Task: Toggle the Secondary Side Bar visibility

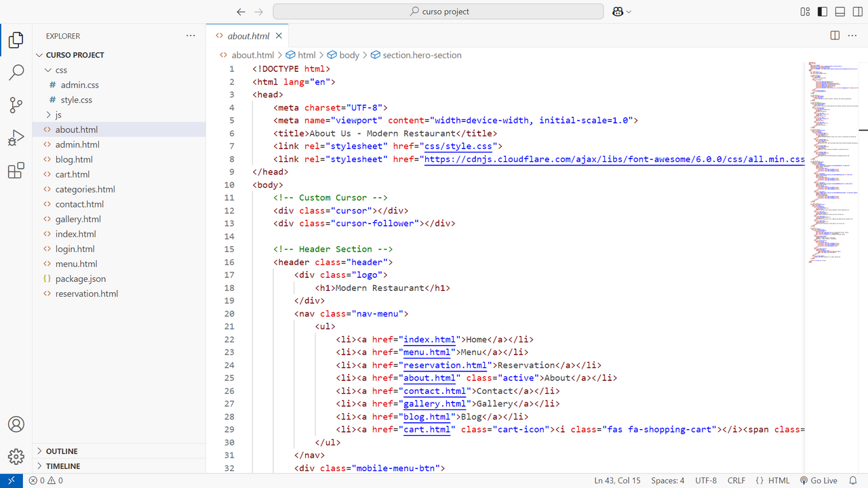Action: click(x=858, y=12)
